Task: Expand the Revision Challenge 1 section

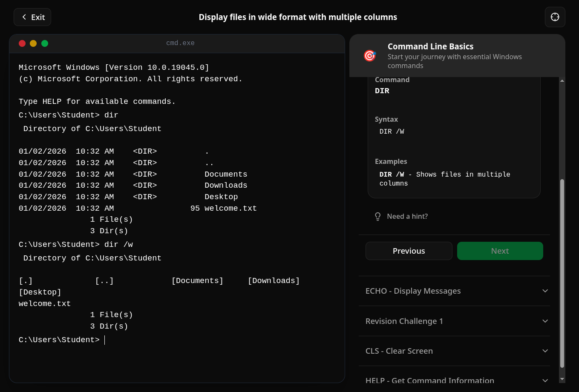Action: [x=454, y=321]
